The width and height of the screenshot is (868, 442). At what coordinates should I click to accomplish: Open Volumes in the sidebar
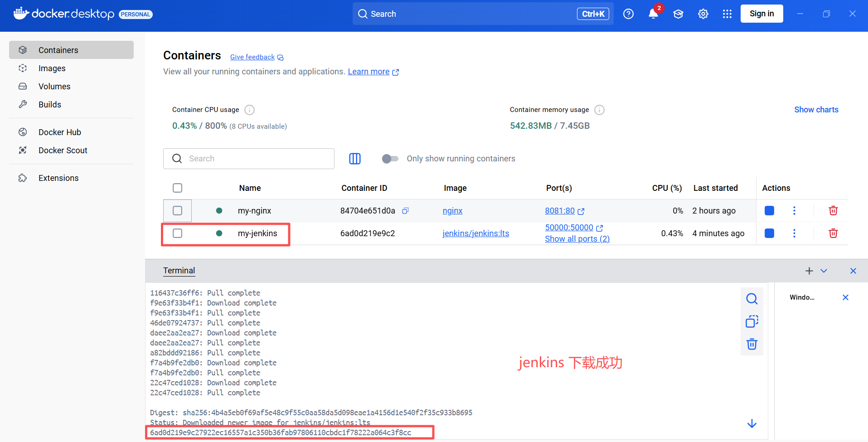click(71, 86)
